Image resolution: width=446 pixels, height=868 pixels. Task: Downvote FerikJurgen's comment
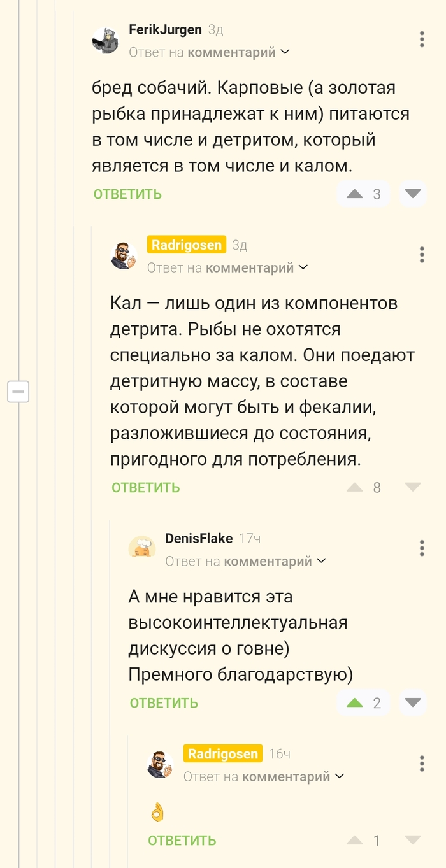pos(413,194)
